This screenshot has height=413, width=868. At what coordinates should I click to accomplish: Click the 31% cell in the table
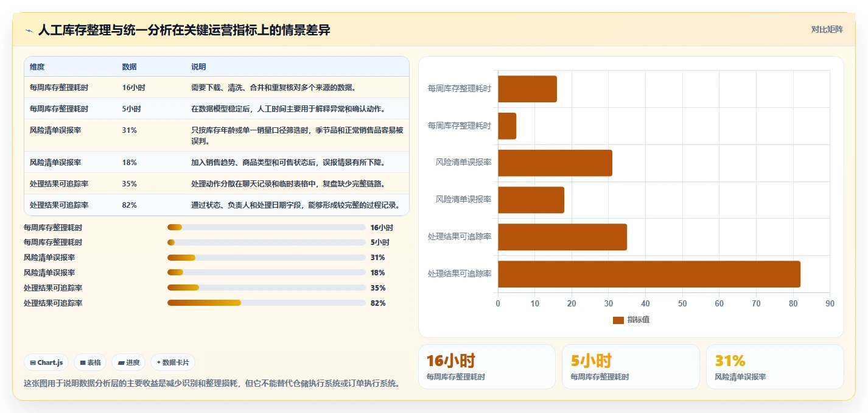(x=130, y=130)
